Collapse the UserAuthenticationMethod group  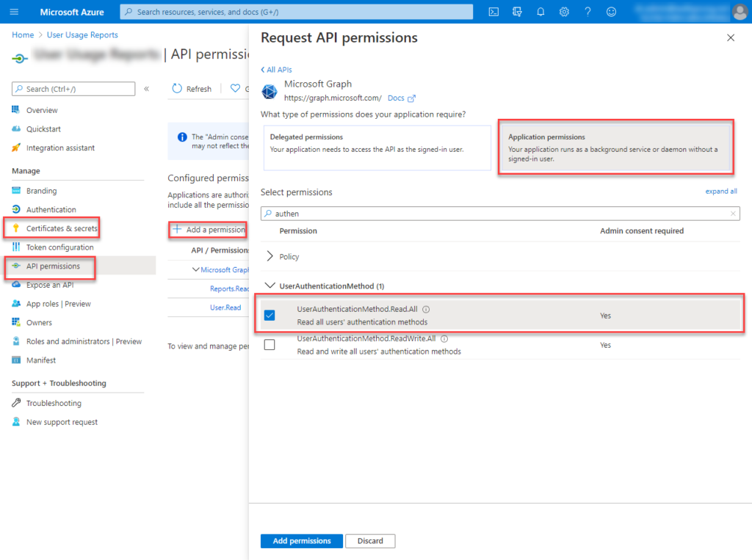coord(270,286)
